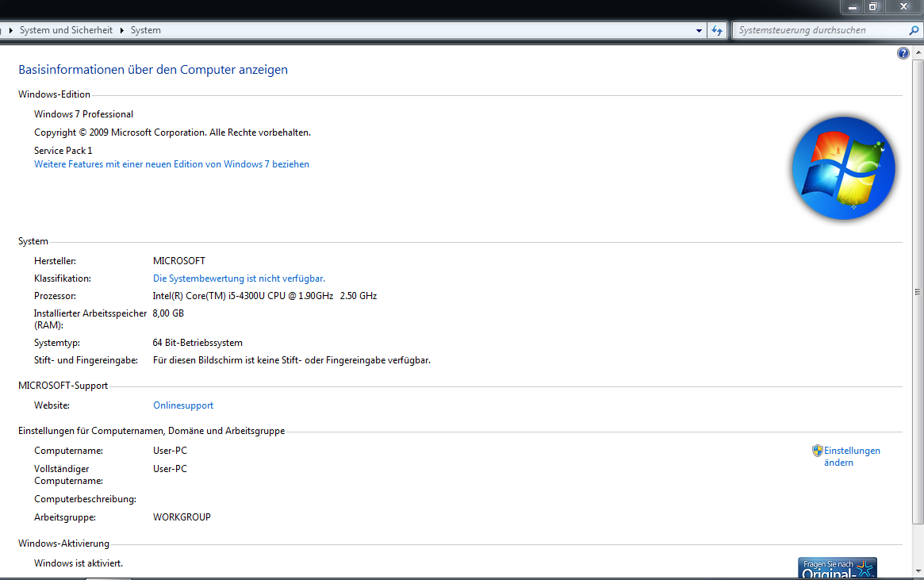
Task: Click the 'Windows-Edition' section heading
Action: click(54, 94)
